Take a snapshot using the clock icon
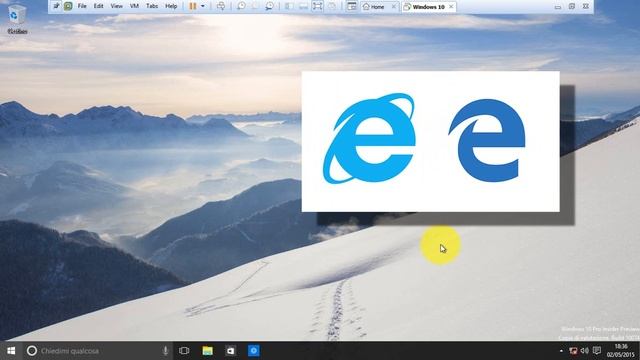Screen dimensions: 640x360 click(x=241, y=6)
